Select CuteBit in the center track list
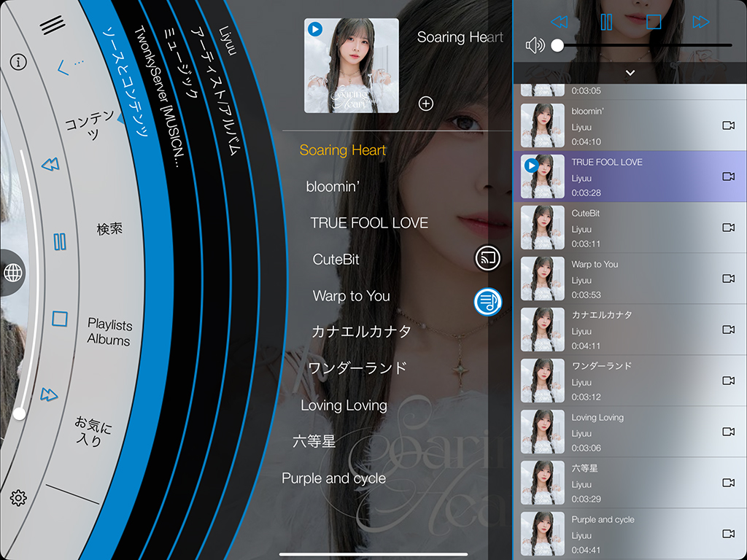 click(x=336, y=260)
